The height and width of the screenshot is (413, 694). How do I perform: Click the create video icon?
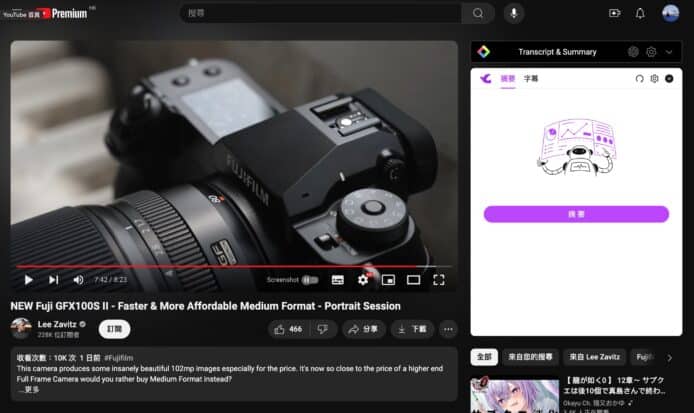click(614, 13)
